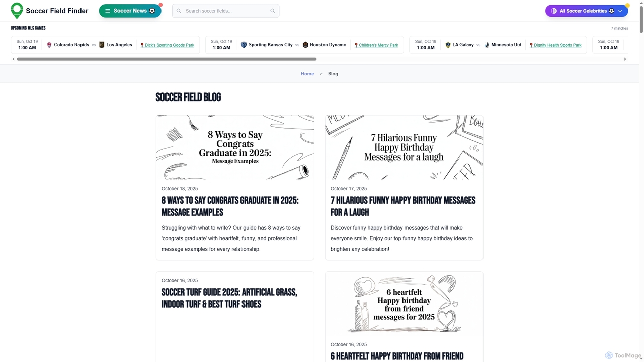The width and height of the screenshot is (644, 362).
Task: Click the funny birthday post excerpt text
Action: [x=401, y=238]
